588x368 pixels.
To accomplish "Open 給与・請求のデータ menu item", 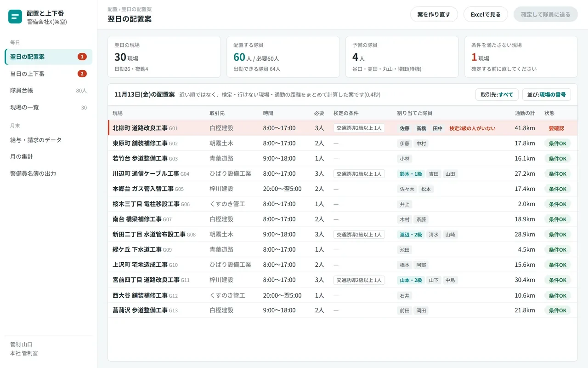I will [x=49, y=140].
